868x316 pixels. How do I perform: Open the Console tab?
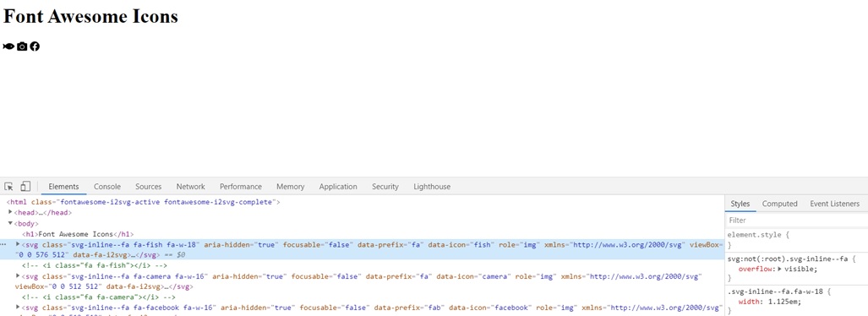point(106,187)
